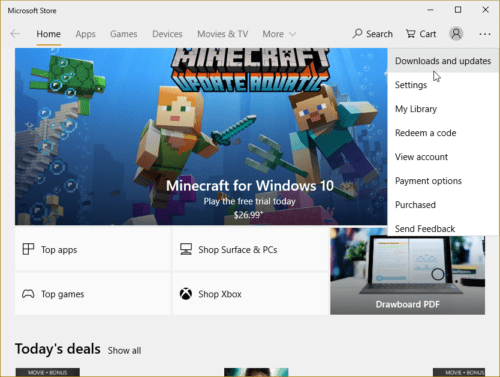Viewport: 500px width, 377px height.
Task: Switch to the Devices tab
Action: (167, 34)
